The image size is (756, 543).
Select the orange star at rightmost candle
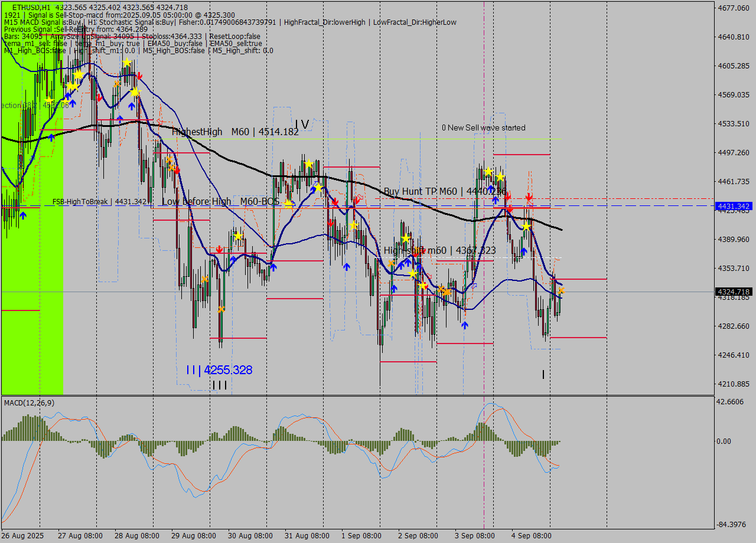tap(562, 290)
